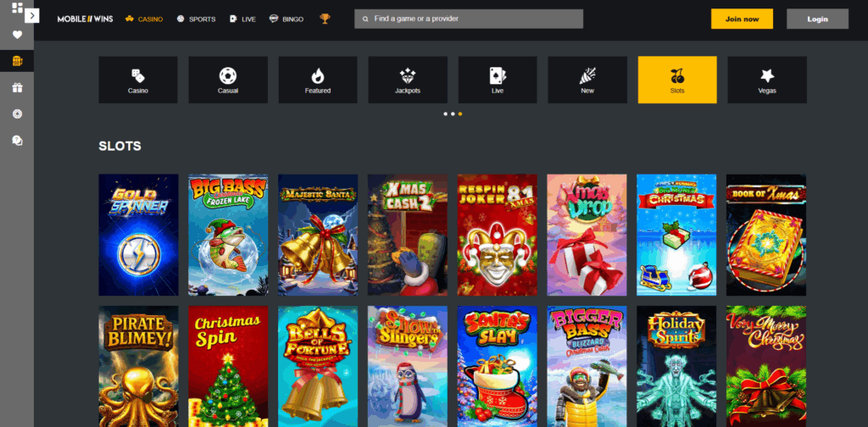Viewport: 868px width, 427px height.
Task: Launch the Book of Xmas slot
Action: click(x=766, y=235)
